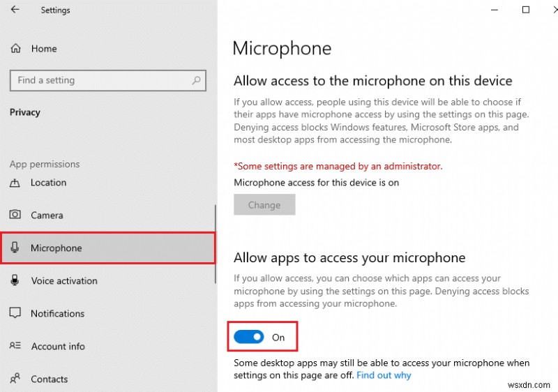Viewport: 558px width, 392px height.
Task: Click the greyed Change button
Action: tap(264, 204)
